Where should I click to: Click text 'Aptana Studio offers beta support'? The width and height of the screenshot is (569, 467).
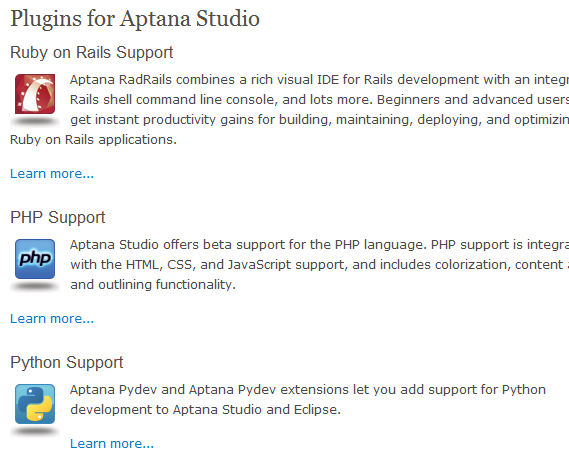pos(177,245)
